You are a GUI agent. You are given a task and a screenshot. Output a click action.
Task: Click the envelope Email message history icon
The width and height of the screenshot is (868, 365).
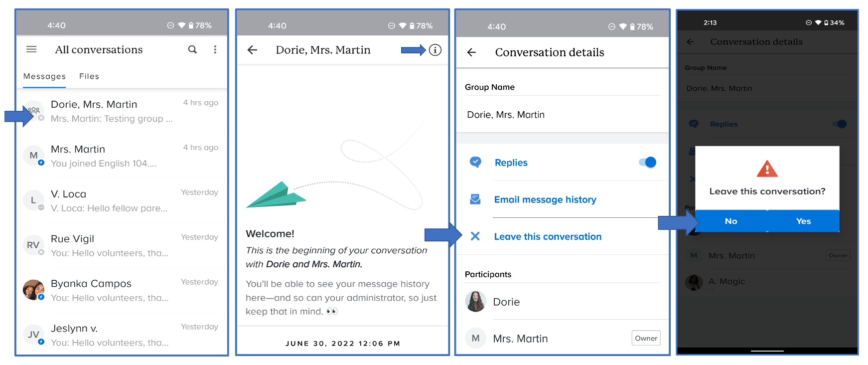[x=475, y=199]
